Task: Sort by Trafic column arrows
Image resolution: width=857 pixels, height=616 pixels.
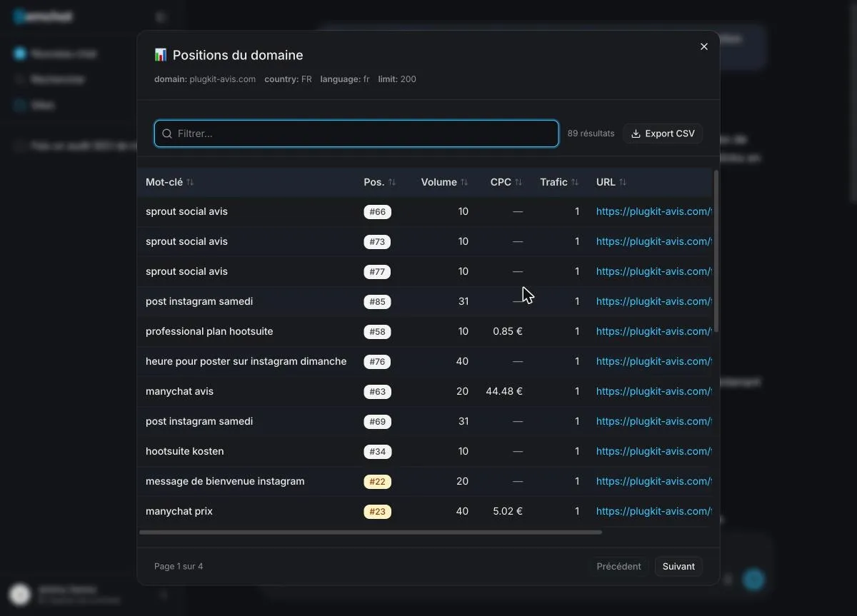Action: pos(575,182)
